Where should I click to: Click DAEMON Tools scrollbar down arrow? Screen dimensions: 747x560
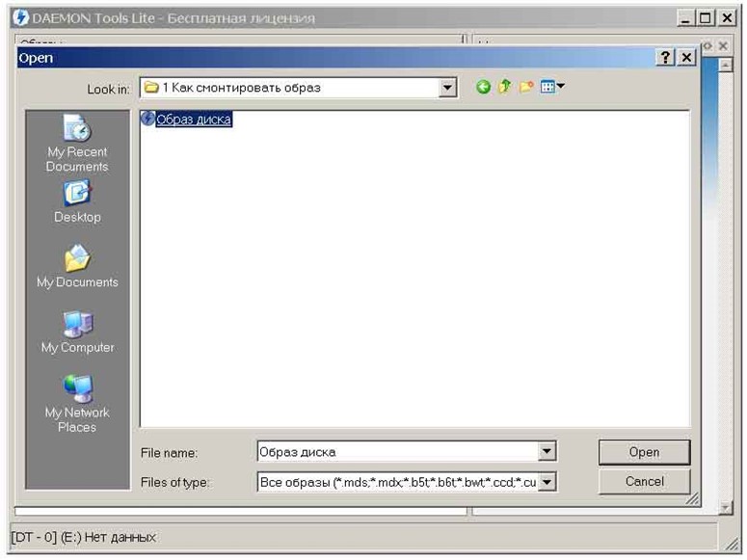point(725,508)
